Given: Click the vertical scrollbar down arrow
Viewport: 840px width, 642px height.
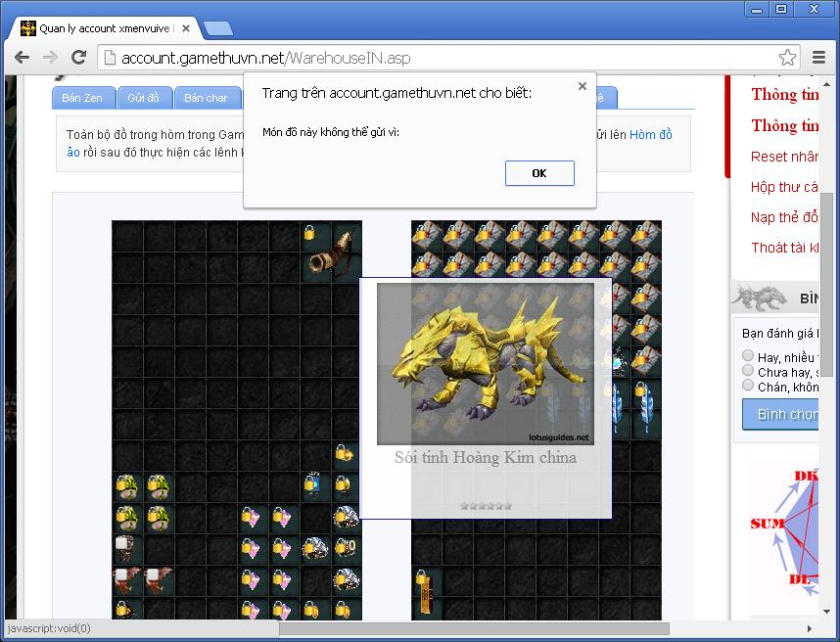Looking at the screenshot, I should coord(826,612).
